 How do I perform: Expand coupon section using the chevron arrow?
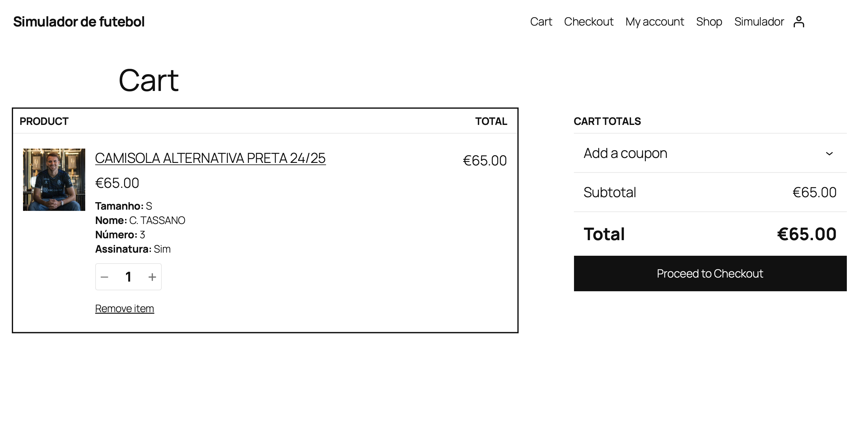click(829, 154)
